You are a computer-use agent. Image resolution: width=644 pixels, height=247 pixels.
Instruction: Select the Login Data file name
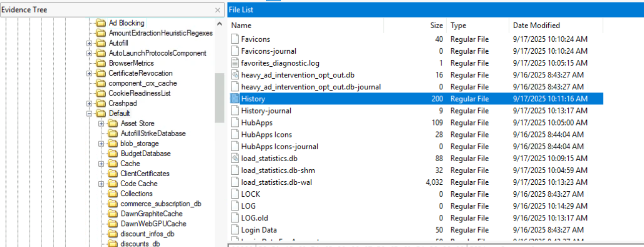(x=259, y=230)
